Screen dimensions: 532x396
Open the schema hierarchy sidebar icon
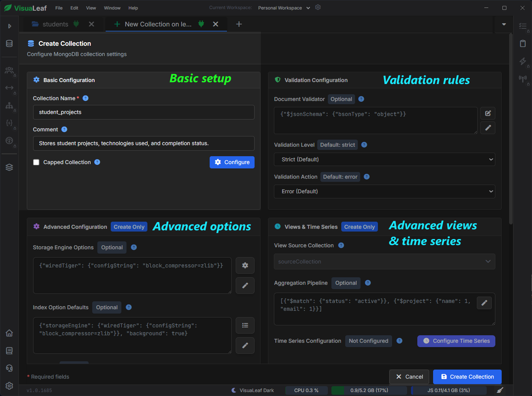tap(9, 106)
